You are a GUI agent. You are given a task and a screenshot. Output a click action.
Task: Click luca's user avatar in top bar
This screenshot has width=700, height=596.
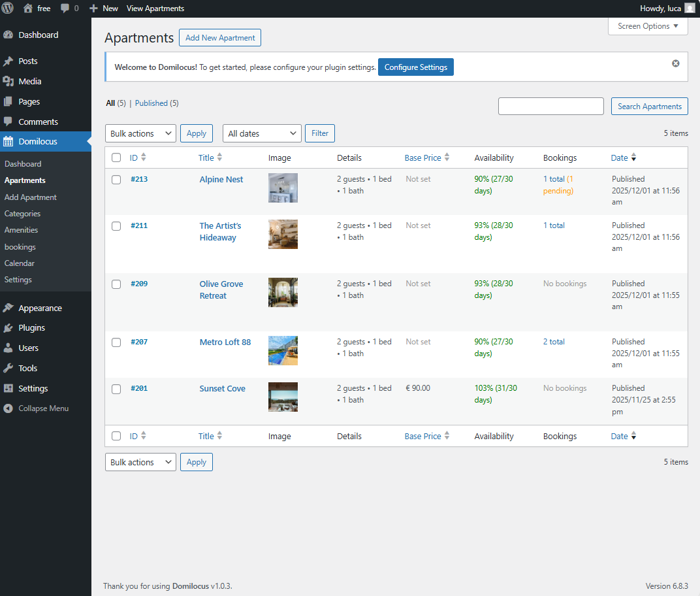click(x=690, y=8)
